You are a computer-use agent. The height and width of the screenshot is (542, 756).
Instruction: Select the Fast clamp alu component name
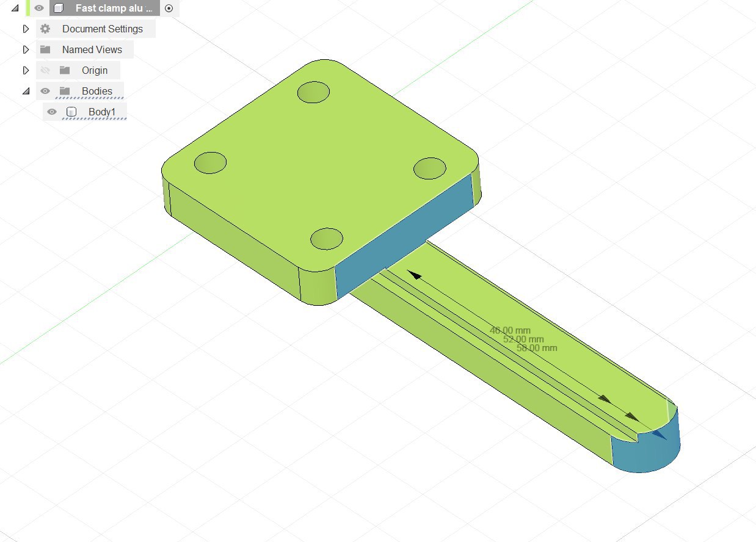(114, 9)
